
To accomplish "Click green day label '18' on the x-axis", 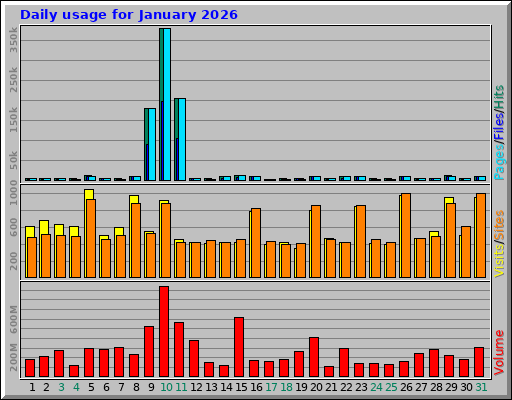I will point(286,387).
